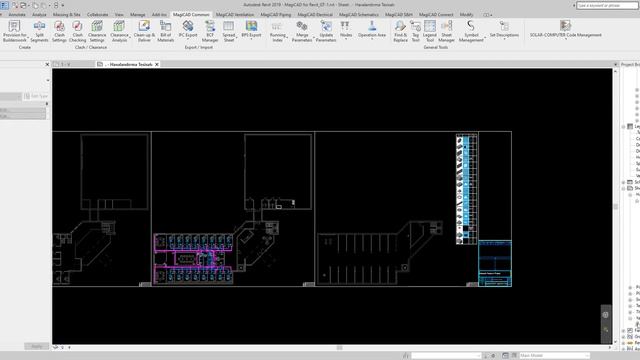Click Apply in the Properties palette
640x360 pixels.
(36, 346)
